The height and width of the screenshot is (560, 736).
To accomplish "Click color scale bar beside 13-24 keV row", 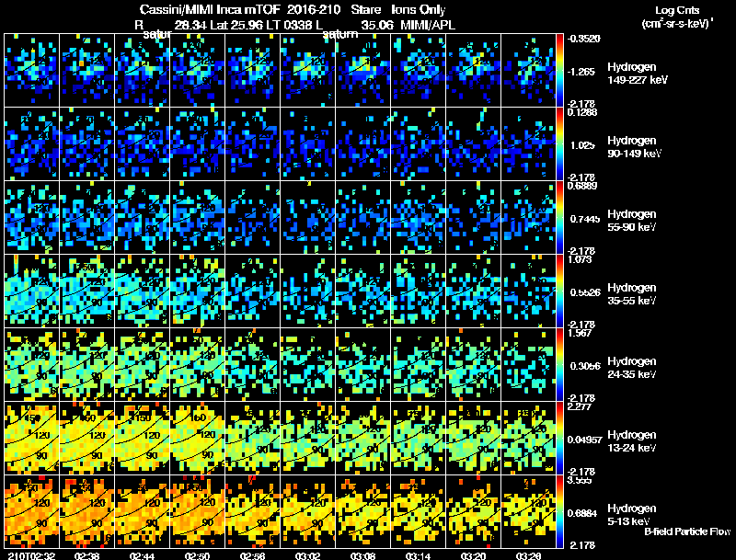I will click(x=559, y=438).
